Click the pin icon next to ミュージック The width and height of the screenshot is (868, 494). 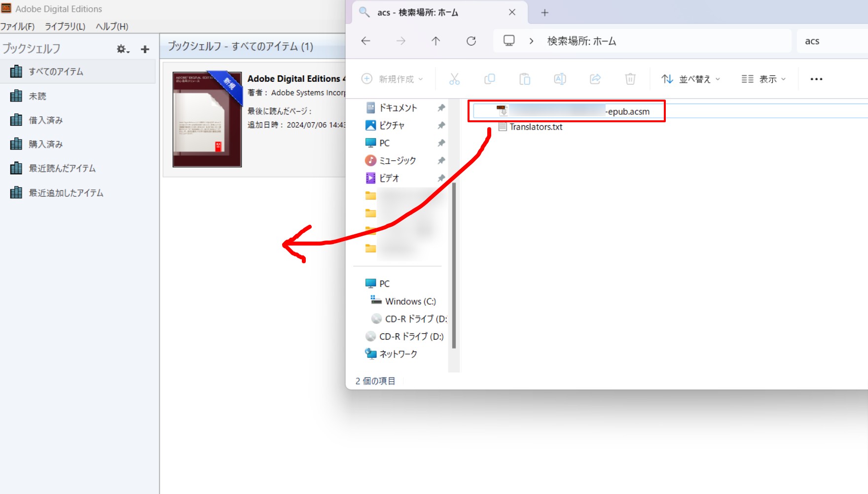441,160
